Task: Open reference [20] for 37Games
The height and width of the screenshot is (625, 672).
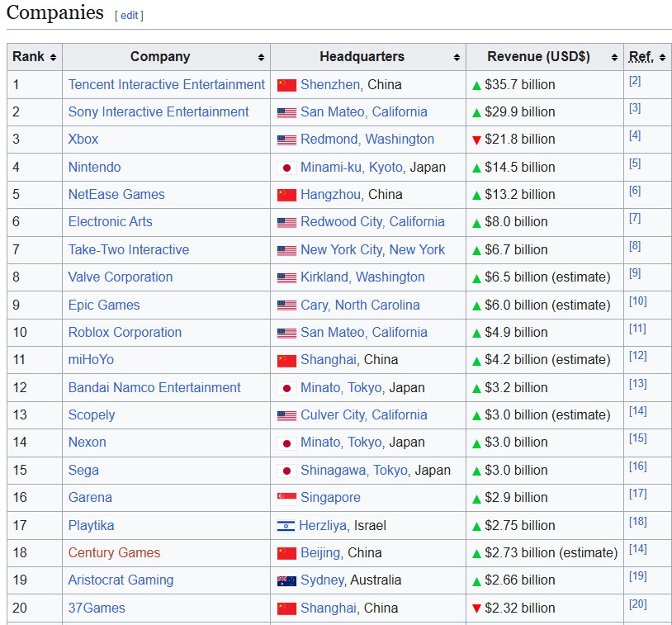Action: click(x=637, y=604)
